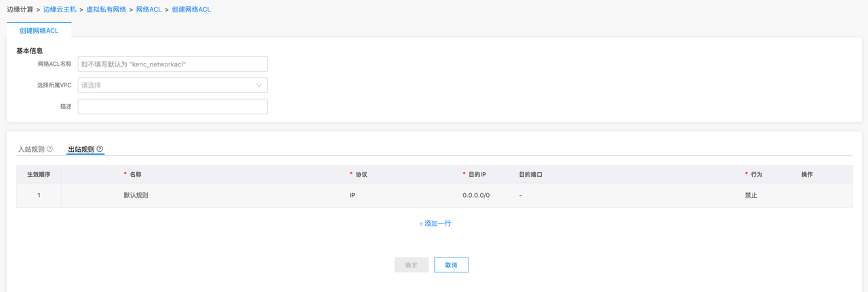This screenshot has width=868, height=292.
Task: Navigate to 网络ACL breadcrumb link
Action: coord(149,9)
